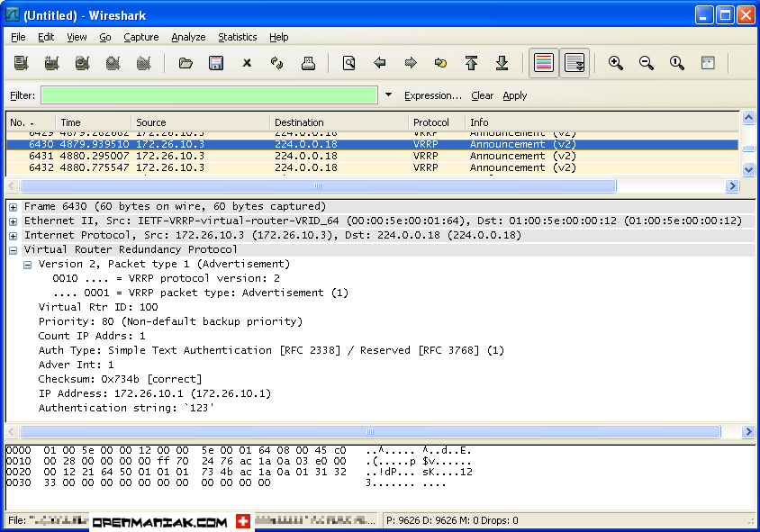
Task: Click the Expression... button
Action: (x=433, y=96)
